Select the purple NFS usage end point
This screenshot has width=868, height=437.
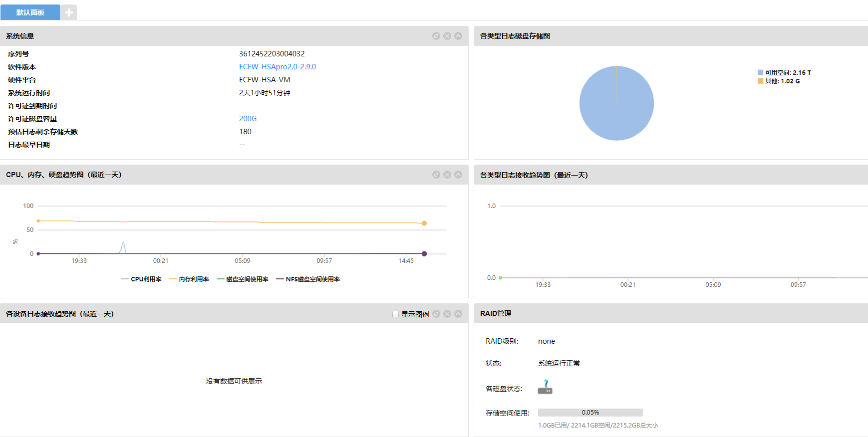[x=424, y=254]
